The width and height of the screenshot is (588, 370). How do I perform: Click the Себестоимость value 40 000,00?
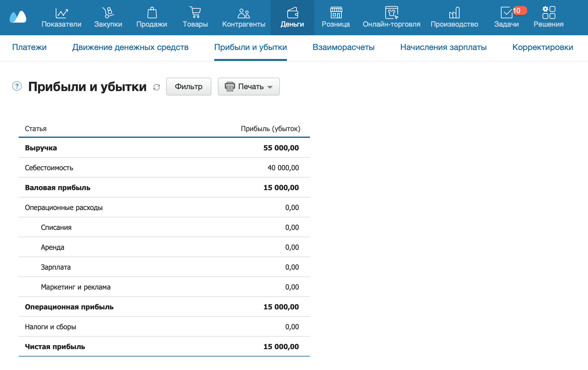pyautogui.click(x=283, y=168)
